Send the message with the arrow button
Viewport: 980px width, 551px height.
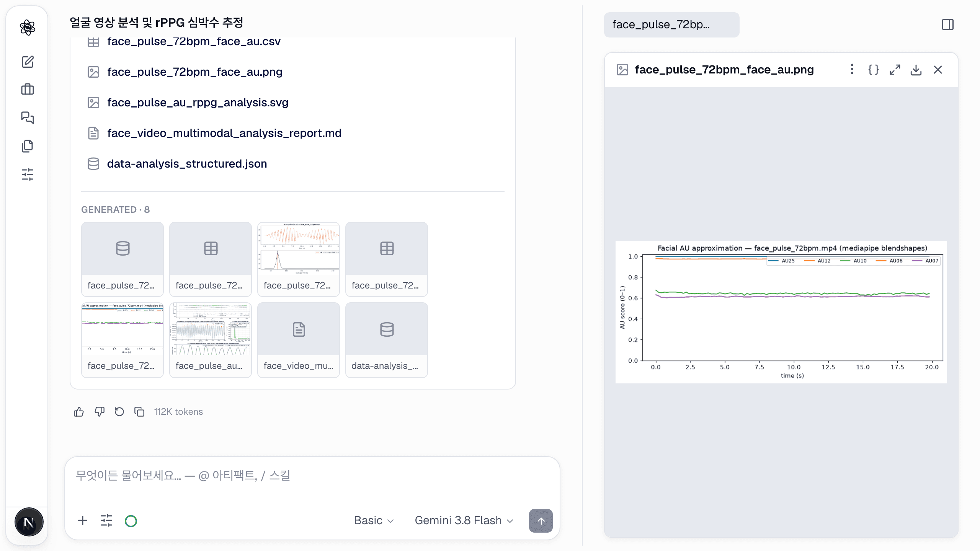pyautogui.click(x=541, y=521)
